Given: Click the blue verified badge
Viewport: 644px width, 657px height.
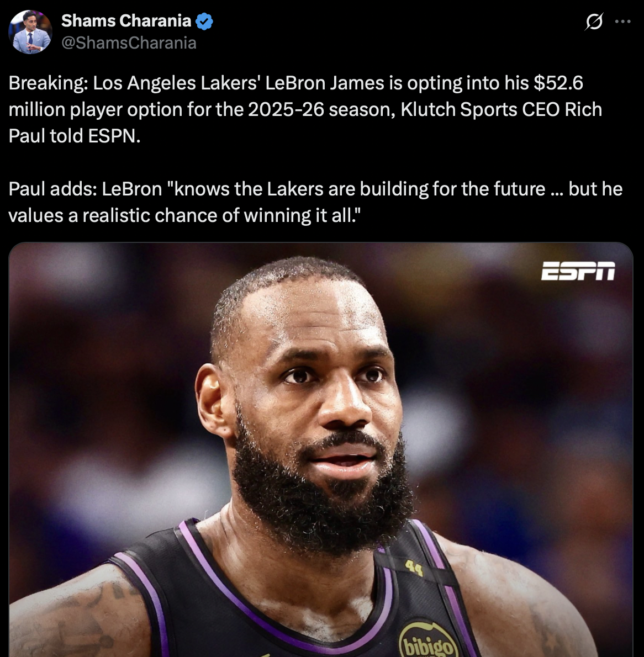Looking at the screenshot, I should [204, 21].
